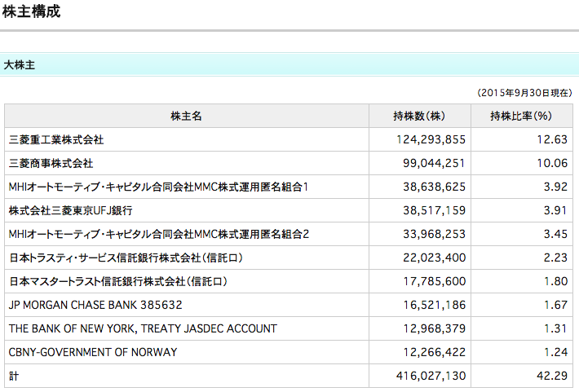Select 日本マスタートラスト信託銀行 shareholder name
Screen dimensions: 579x392
click(118, 281)
